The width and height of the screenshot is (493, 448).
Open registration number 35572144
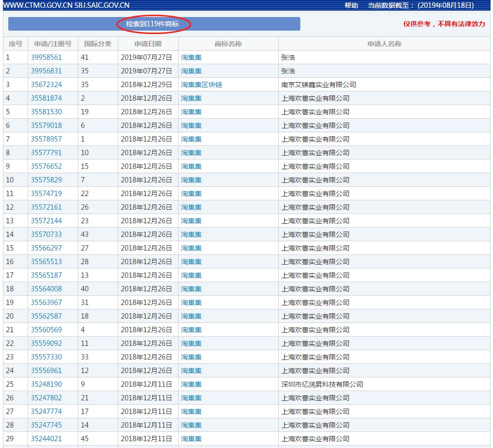click(x=46, y=221)
